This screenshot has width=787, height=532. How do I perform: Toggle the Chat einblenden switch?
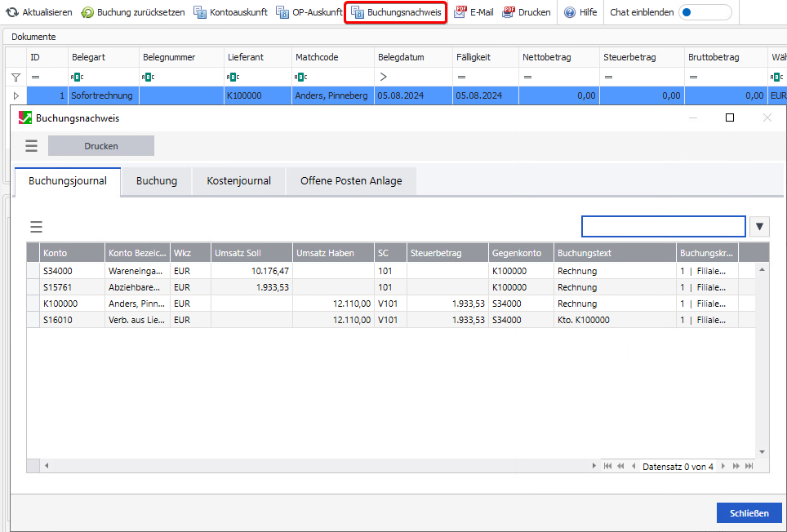(x=705, y=12)
